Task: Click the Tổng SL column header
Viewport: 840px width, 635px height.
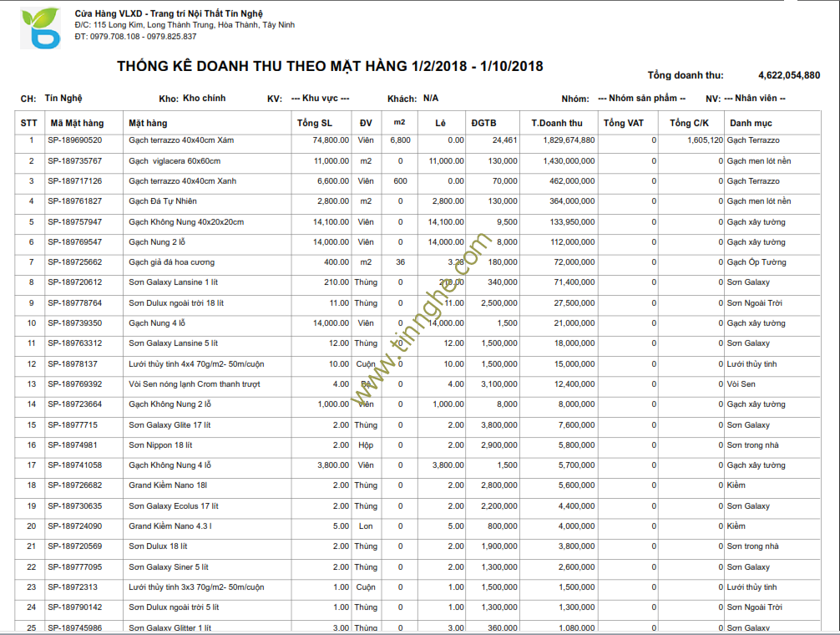Action: [x=315, y=123]
